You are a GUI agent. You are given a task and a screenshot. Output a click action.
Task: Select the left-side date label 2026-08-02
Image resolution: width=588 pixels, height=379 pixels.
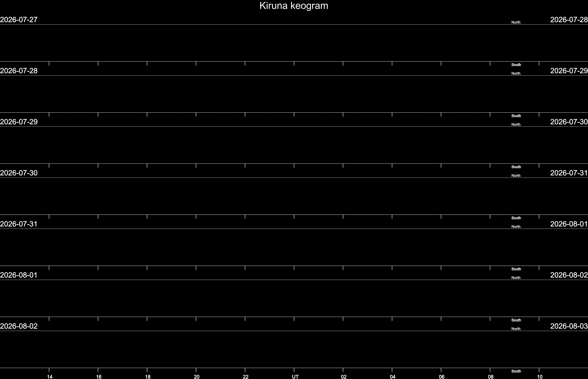pos(19,326)
